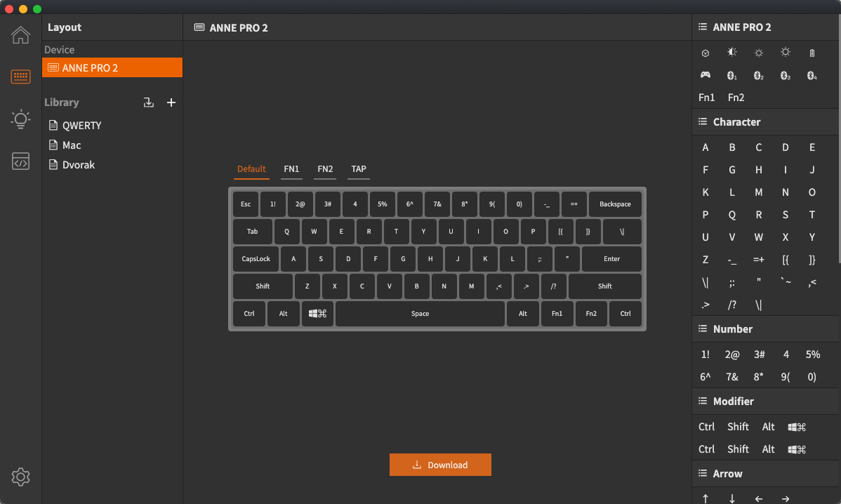The image size is (841, 504).
Task: Pick letter Z in Character palette
Action: (706, 260)
